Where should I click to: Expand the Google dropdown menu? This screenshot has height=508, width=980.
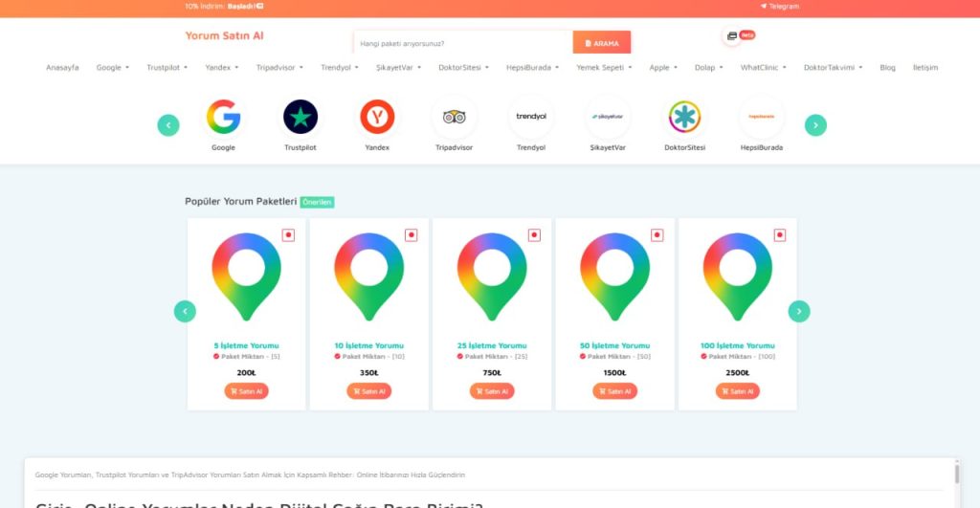pyautogui.click(x=113, y=68)
